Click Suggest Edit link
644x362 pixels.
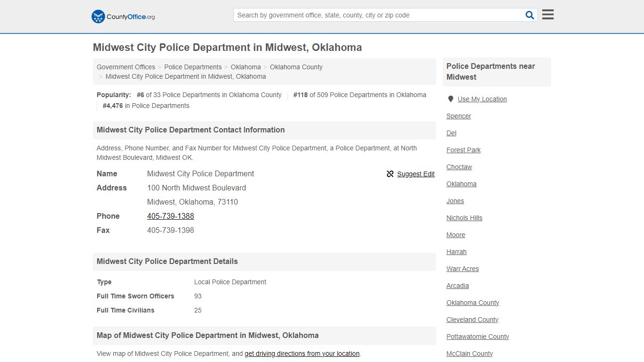tap(416, 174)
